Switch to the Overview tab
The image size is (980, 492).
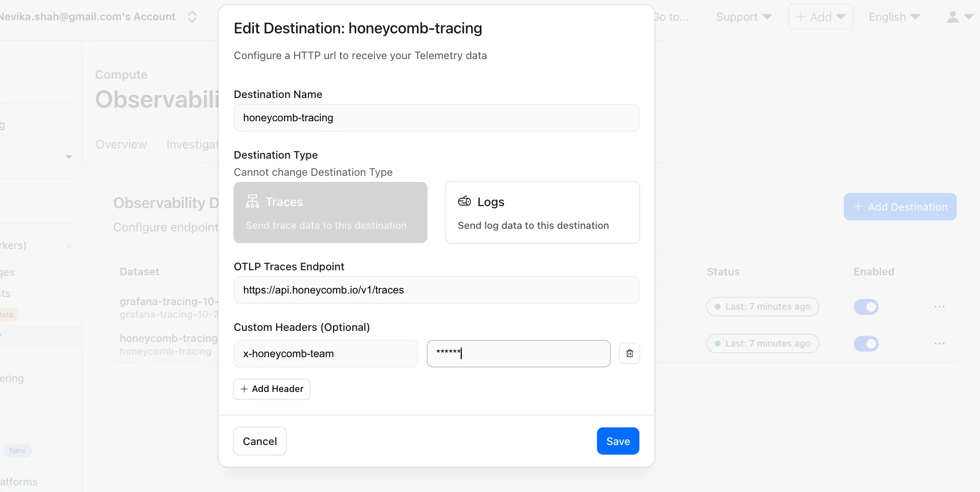pos(121,144)
